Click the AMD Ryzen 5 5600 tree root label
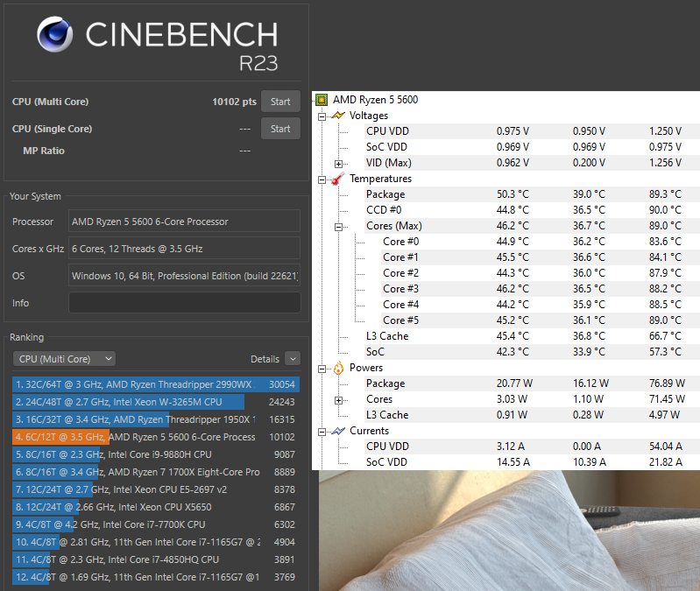Image resolution: width=700 pixels, height=591 pixels. pyautogui.click(x=376, y=100)
